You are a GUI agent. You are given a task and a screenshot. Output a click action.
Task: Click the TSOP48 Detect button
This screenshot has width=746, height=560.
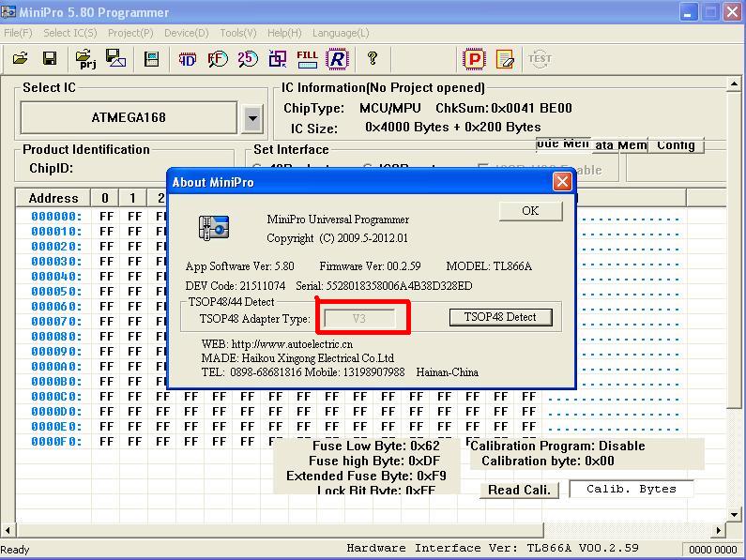point(500,317)
